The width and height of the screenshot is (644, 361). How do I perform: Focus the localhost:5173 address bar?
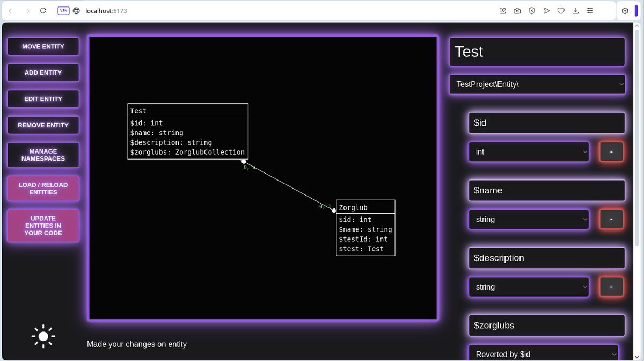[x=106, y=11]
